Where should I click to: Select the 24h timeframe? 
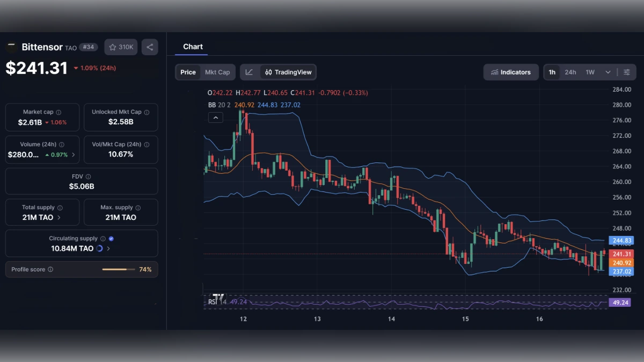570,72
